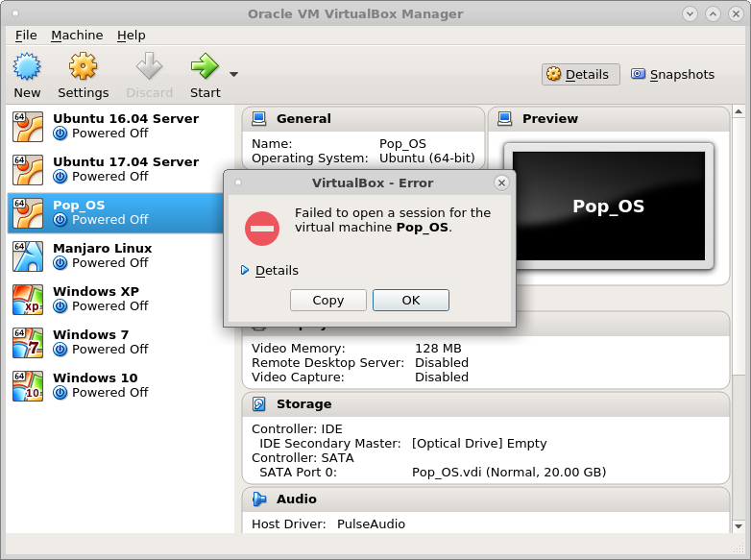Click '[Optical Drive] Empty' text
Screen dimensions: 751x560
tap(479, 444)
